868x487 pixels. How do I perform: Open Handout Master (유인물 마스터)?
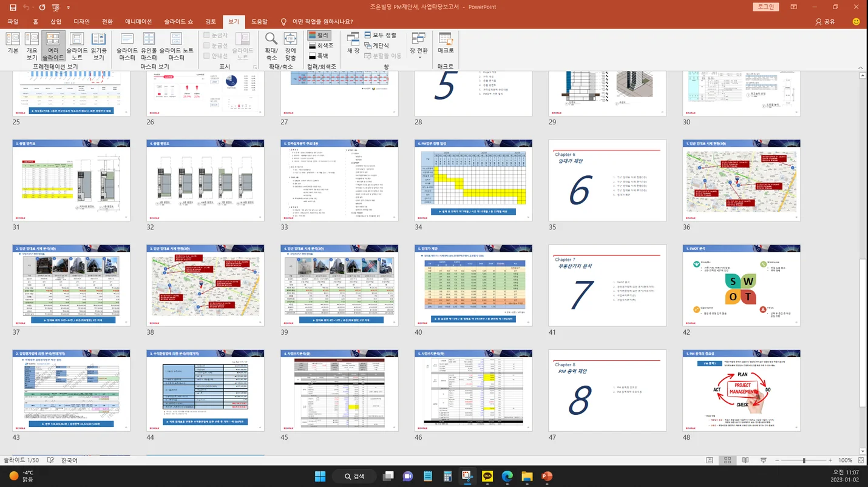149,46
